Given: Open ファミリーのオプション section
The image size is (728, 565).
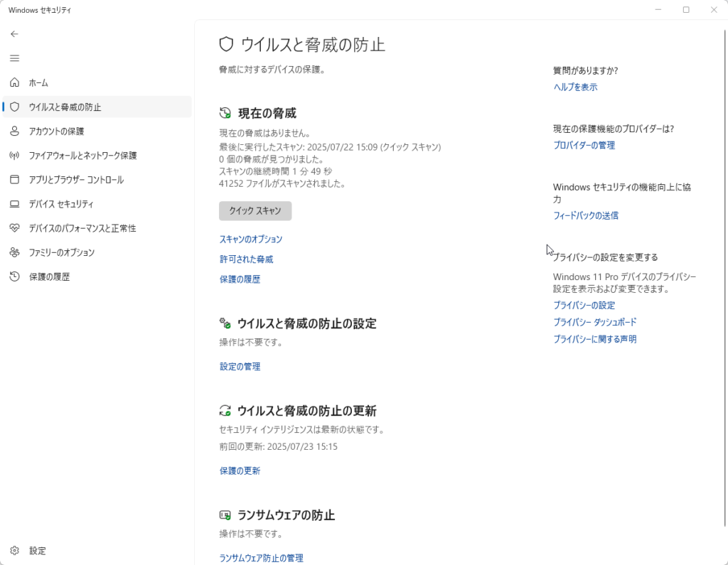Looking at the screenshot, I should (64, 252).
